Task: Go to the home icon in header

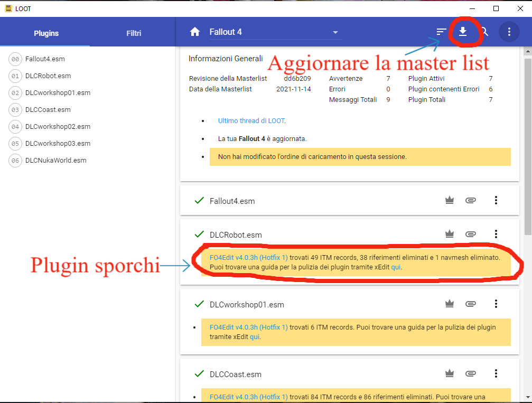Action: coord(195,32)
